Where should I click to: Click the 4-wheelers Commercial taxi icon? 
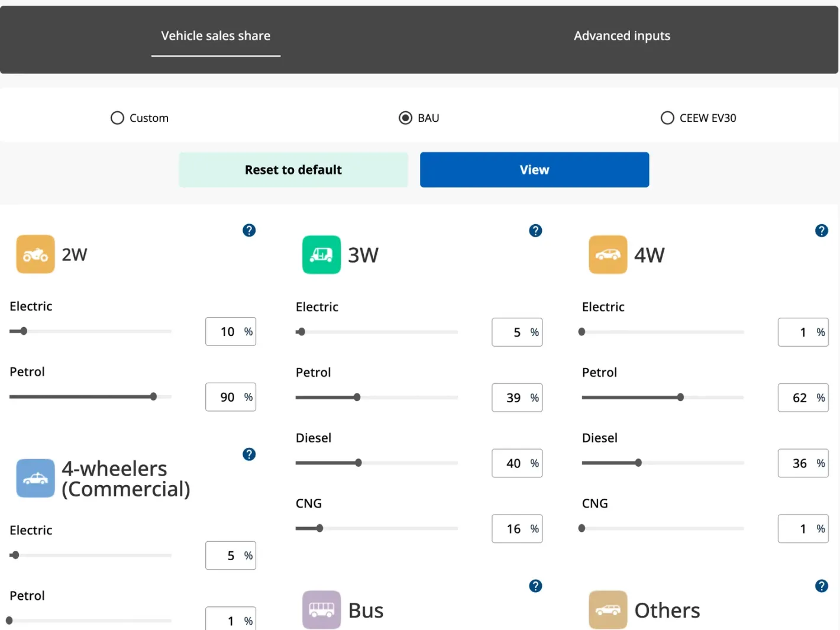(35, 479)
